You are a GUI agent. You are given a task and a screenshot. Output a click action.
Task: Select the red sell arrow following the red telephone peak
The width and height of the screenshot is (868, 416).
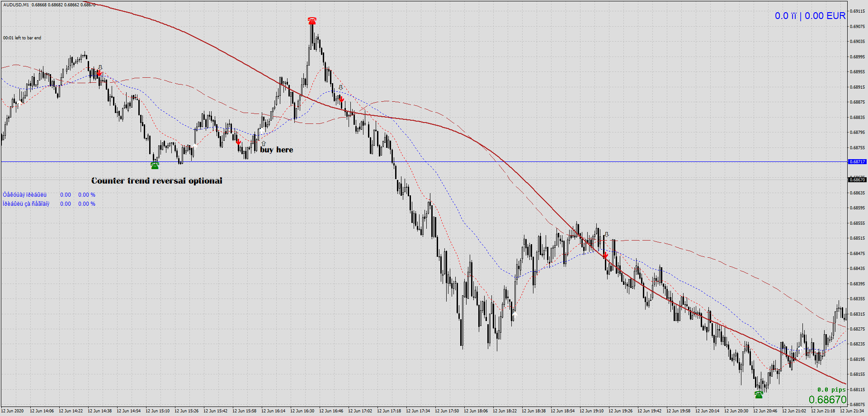[x=342, y=99]
